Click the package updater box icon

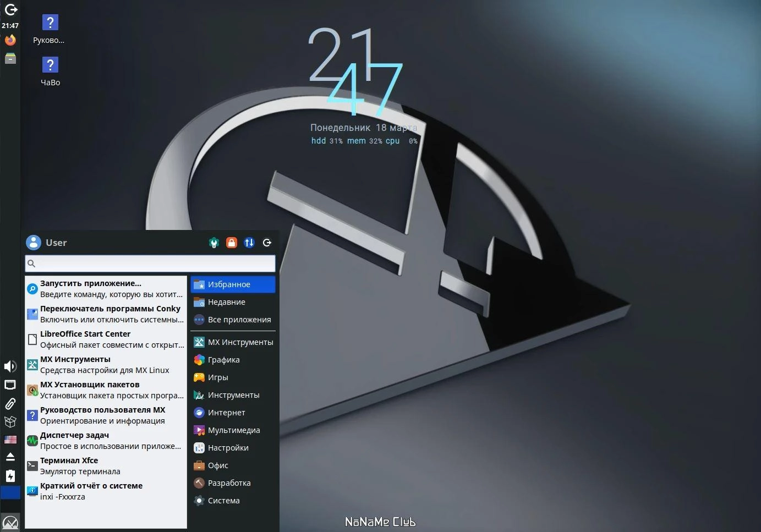(10, 422)
